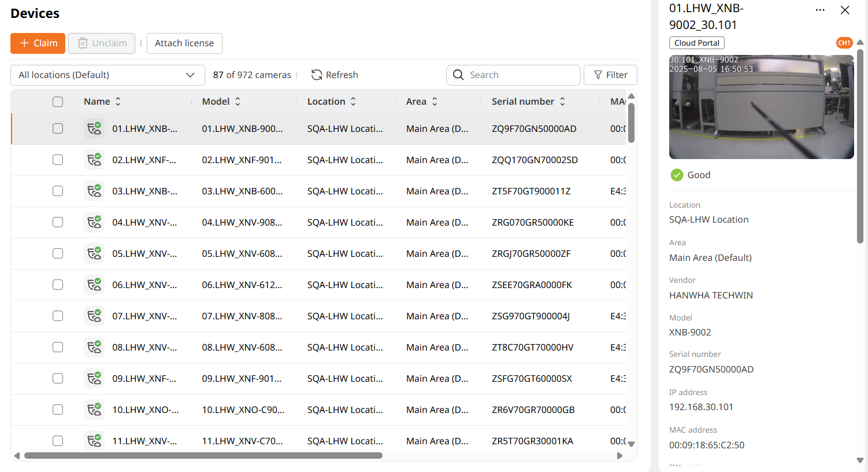Image resolution: width=868 pixels, height=472 pixels.
Task: Click serial ZSFG70GT60000SX
Action: point(532,378)
